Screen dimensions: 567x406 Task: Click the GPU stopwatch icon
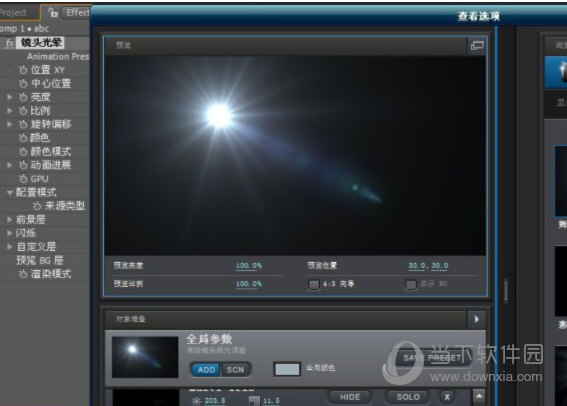[23, 179]
